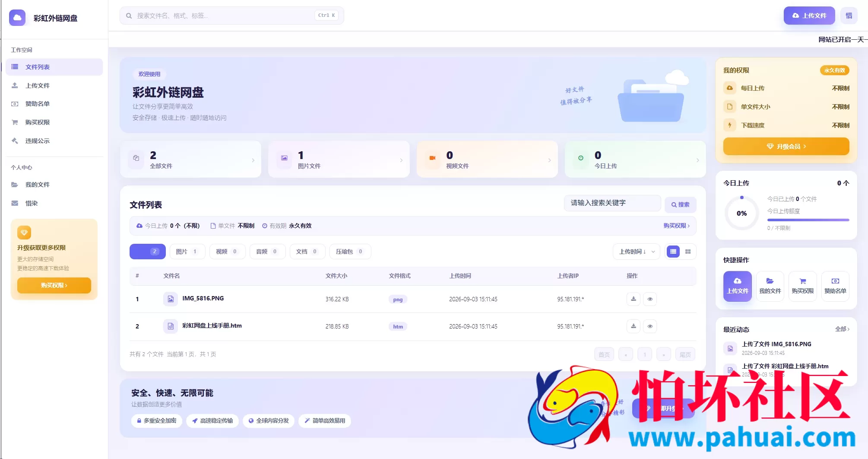Click the 每日上传 cloud icon in 我的权限
Screen dimensions: 868x459
pyautogui.click(x=730, y=88)
